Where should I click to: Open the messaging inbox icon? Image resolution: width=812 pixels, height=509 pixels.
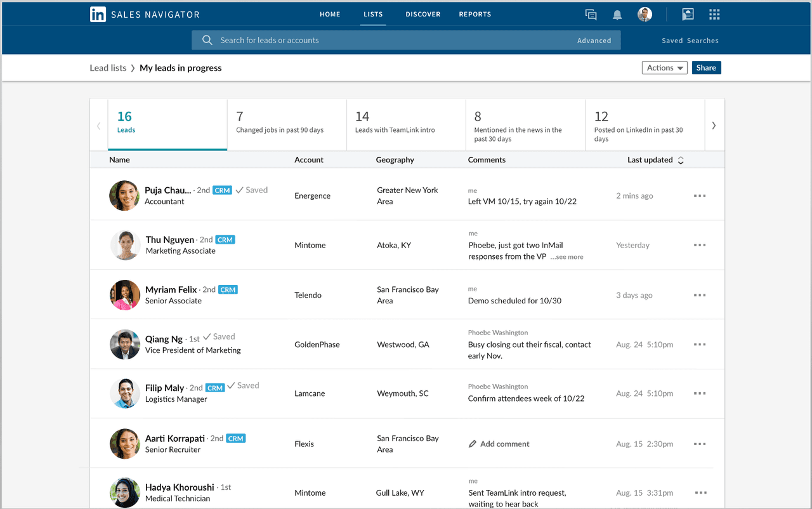tap(591, 14)
